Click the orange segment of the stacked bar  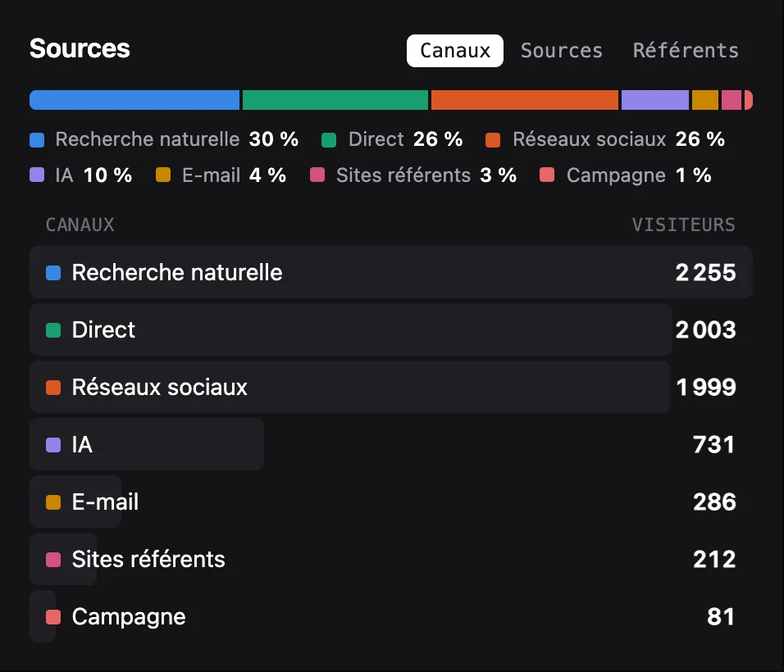coord(525,100)
